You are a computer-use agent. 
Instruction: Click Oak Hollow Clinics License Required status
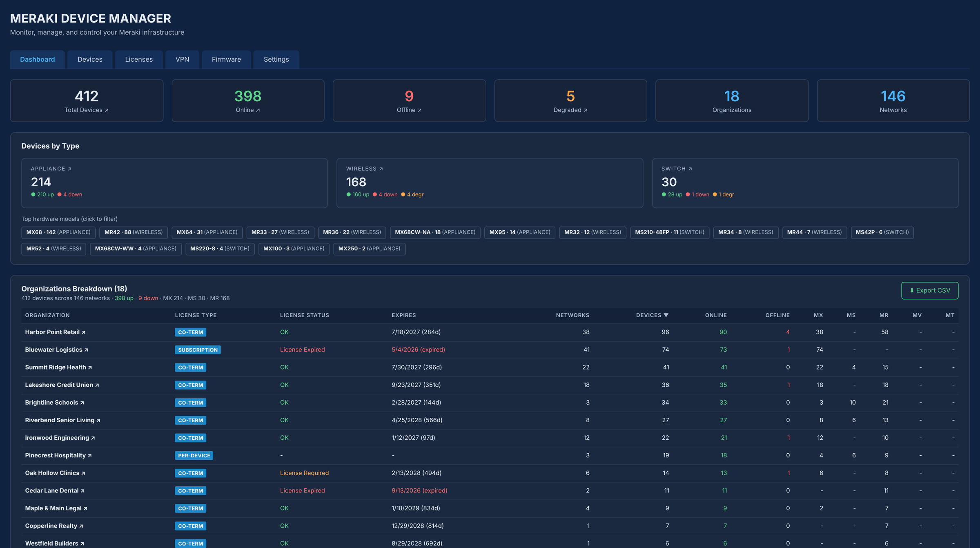304,473
